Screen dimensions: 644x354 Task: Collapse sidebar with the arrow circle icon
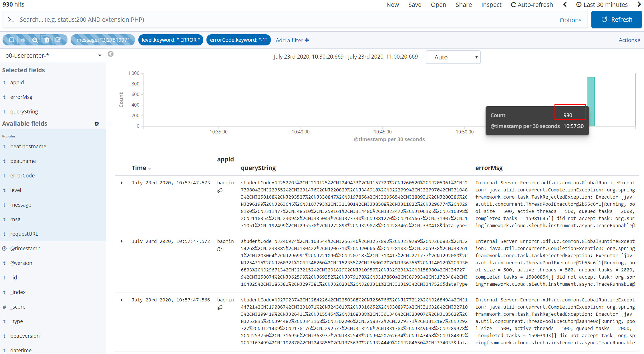click(111, 54)
